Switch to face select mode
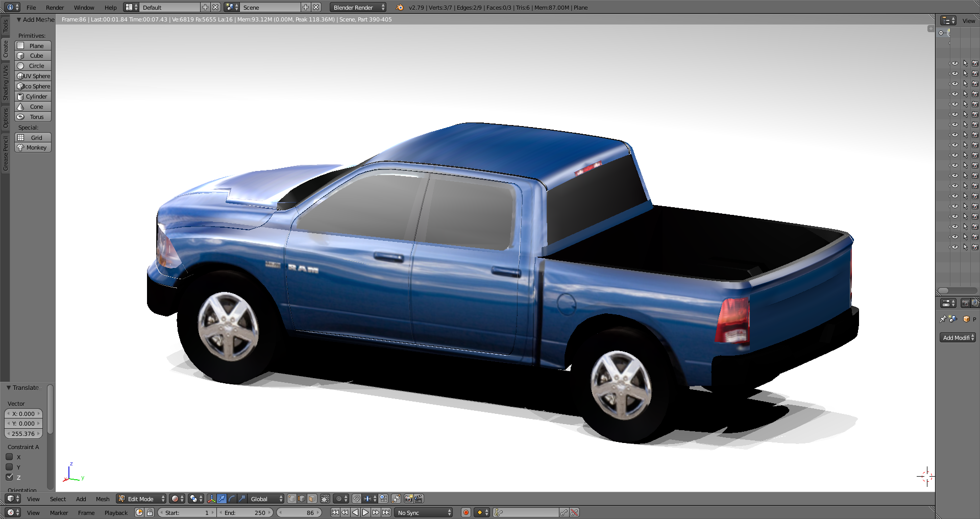 pos(312,499)
